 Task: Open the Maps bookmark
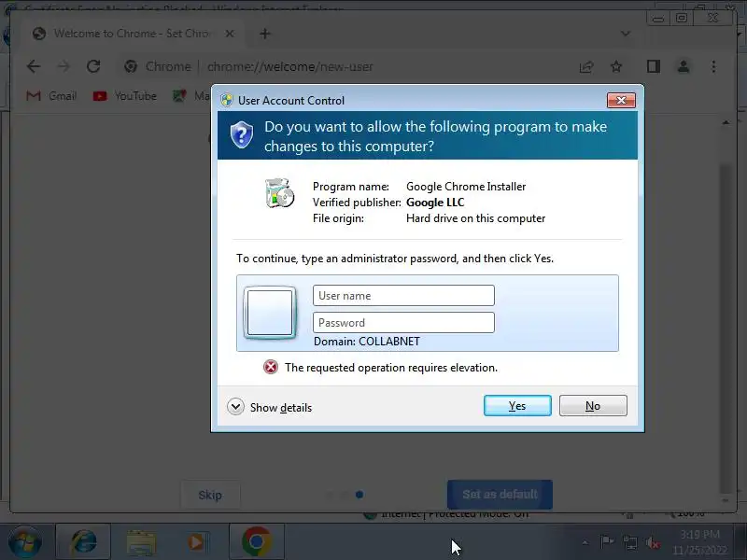190,96
